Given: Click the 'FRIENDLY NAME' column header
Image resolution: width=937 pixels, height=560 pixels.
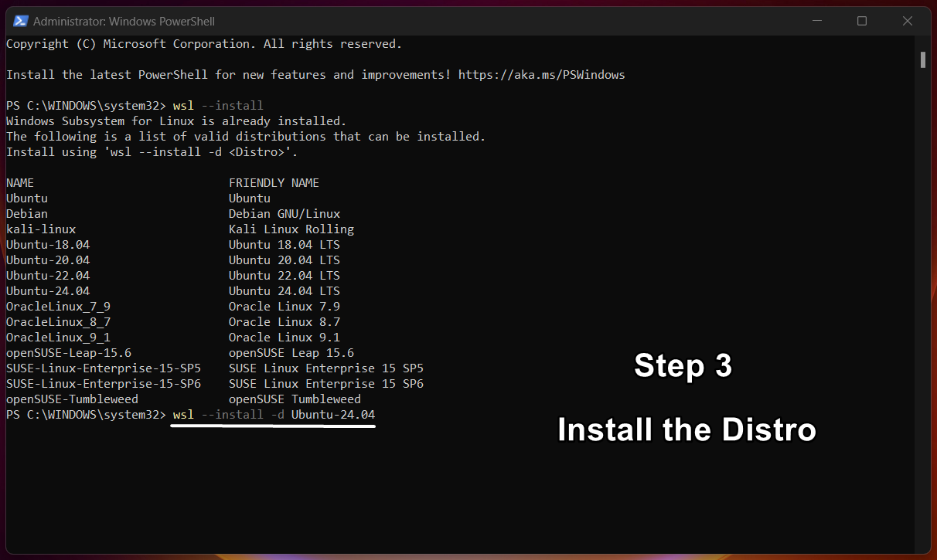Looking at the screenshot, I should (x=274, y=183).
